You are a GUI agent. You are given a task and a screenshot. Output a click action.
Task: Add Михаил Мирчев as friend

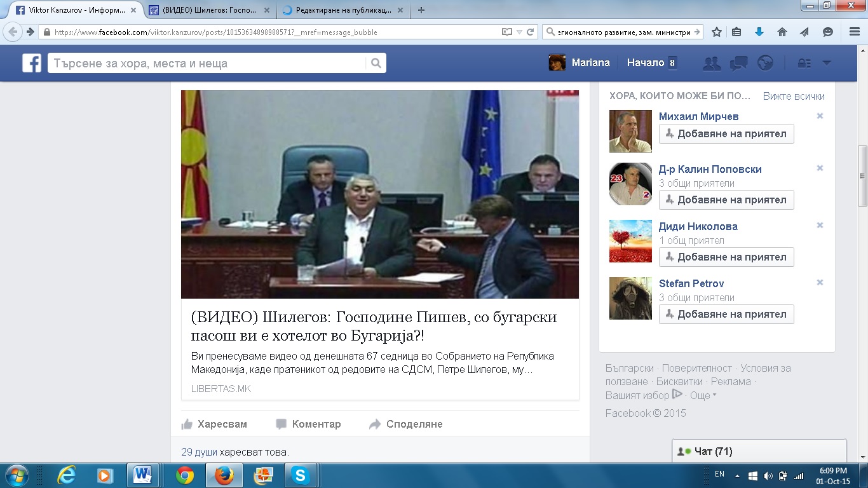pos(726,134)
